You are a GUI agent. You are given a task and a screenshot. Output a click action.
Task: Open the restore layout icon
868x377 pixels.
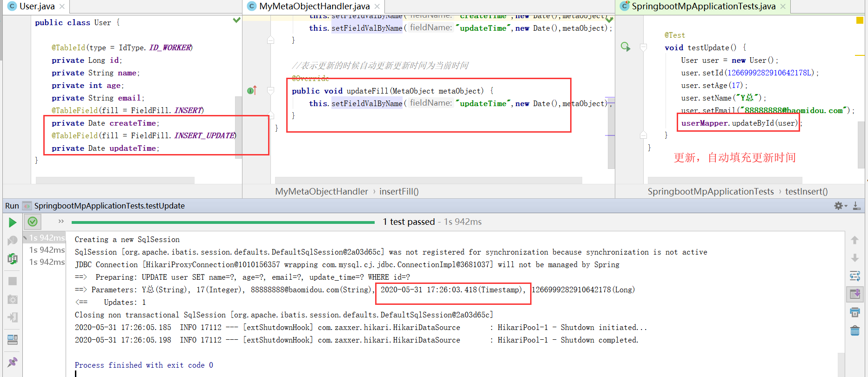[13, 340]
